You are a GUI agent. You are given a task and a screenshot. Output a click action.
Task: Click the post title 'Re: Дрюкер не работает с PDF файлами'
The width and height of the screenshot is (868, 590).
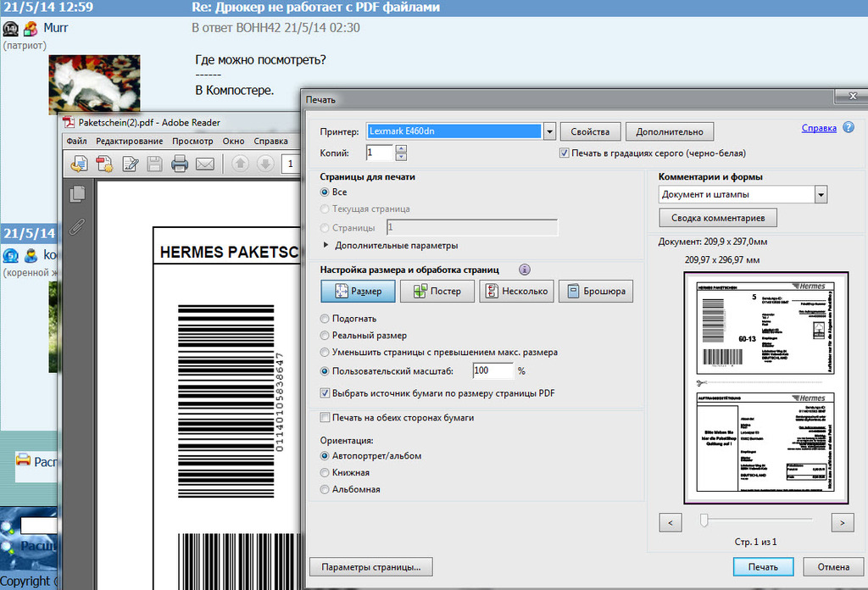[315, 7]
